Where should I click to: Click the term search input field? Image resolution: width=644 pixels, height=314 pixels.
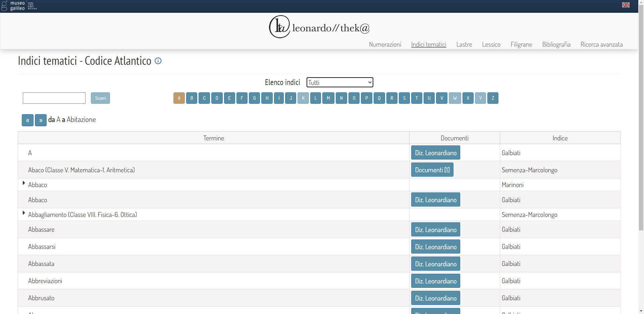tap(54, 98)
